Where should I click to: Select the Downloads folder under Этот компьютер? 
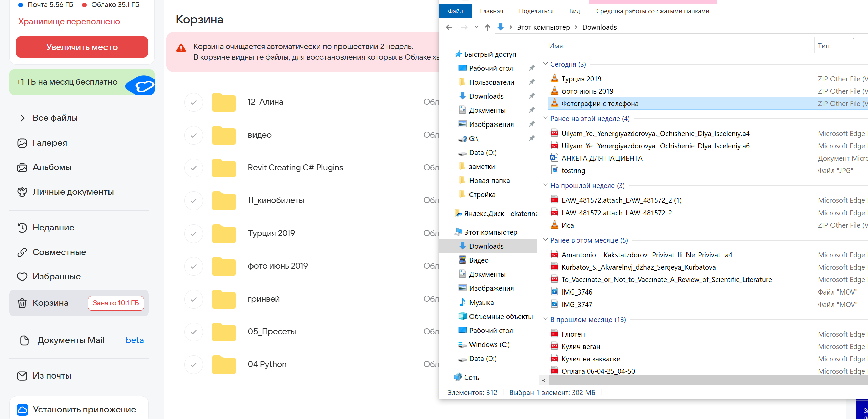pos(486,246)
